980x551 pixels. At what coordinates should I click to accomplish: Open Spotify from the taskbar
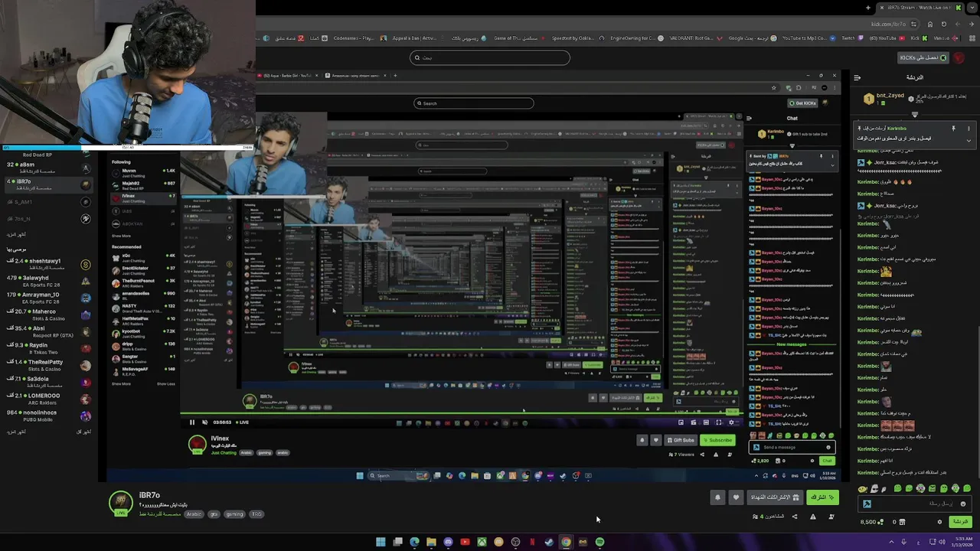599,542
